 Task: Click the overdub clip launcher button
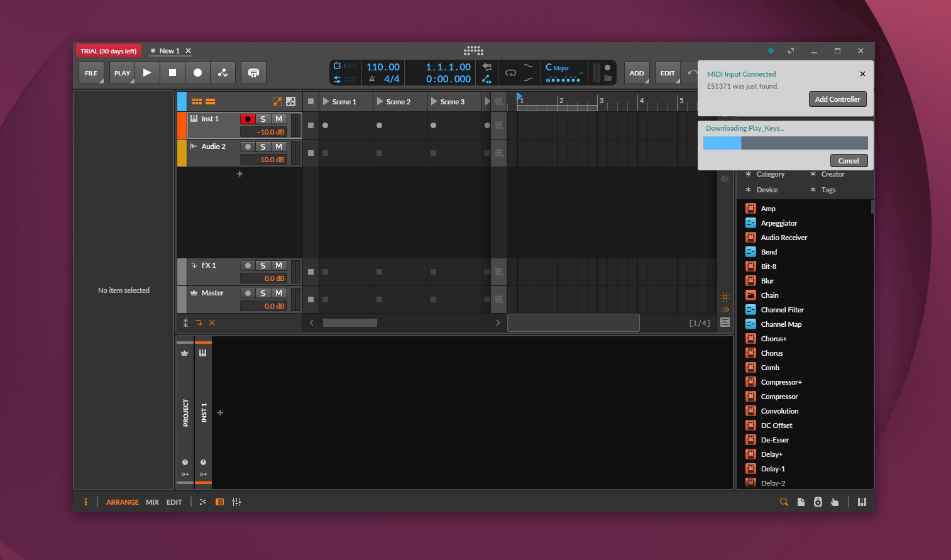253,73
